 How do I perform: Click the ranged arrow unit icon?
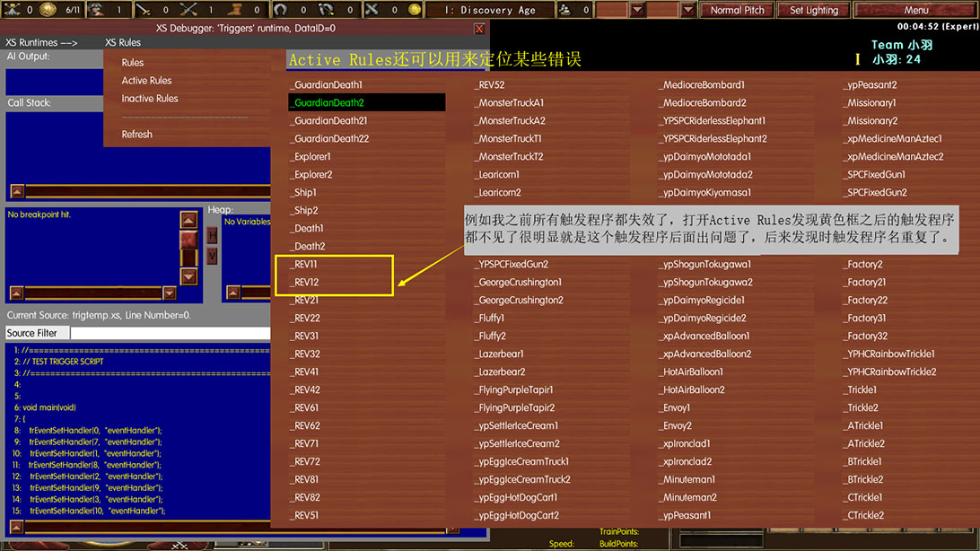click(144, 9)
